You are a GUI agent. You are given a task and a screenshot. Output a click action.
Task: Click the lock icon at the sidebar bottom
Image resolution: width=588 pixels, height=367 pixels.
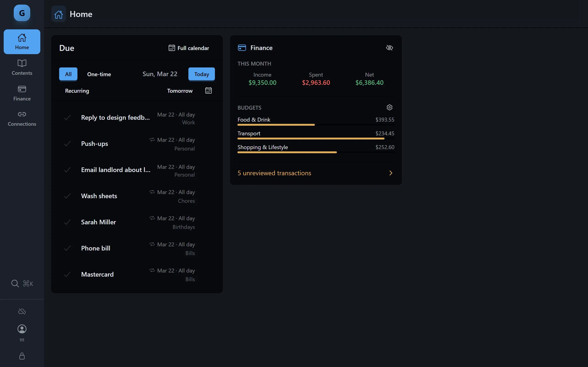coord(22,356)
